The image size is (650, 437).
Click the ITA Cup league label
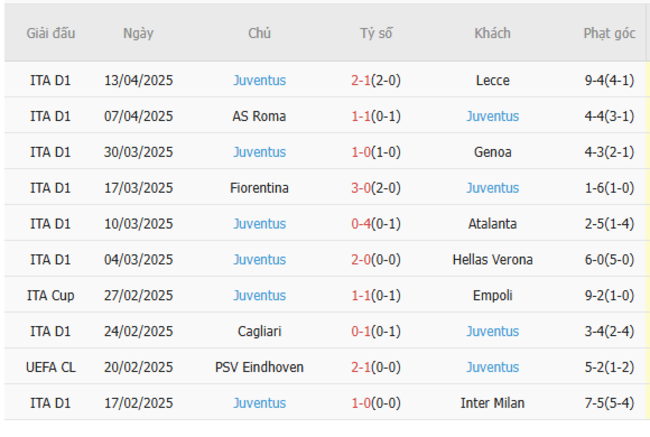50,296
